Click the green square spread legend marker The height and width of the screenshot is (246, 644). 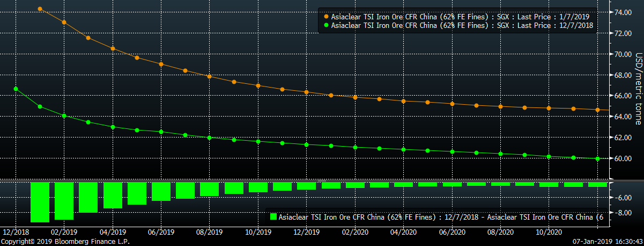tap(273, 217)
